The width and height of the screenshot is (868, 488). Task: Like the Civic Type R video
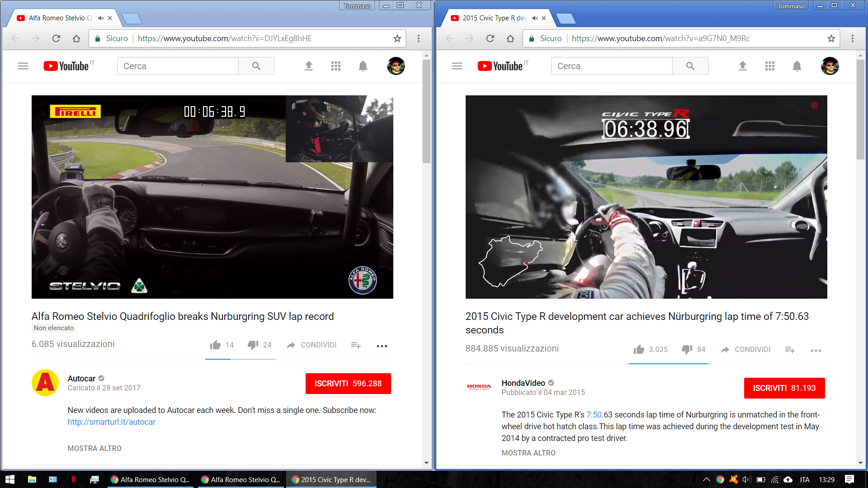coord(639,350)
